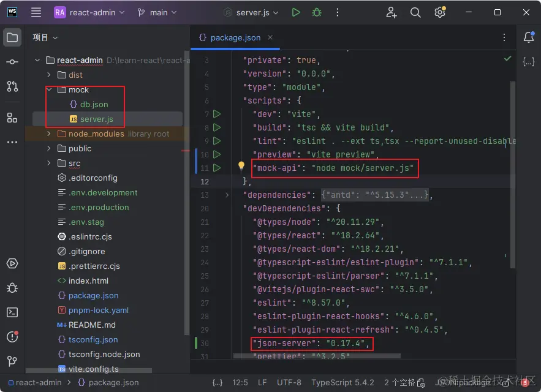Expand the src folder
The image size is (541, 392).
(x=48, y=163)
